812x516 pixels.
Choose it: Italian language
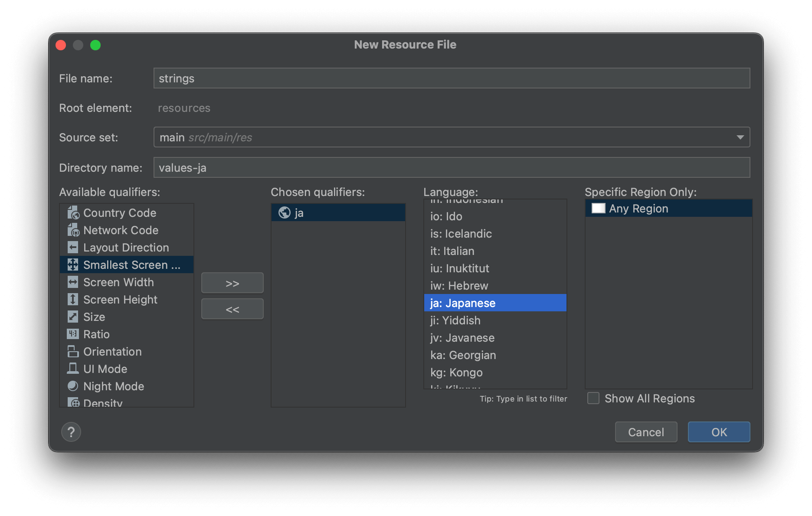(495, 251)
